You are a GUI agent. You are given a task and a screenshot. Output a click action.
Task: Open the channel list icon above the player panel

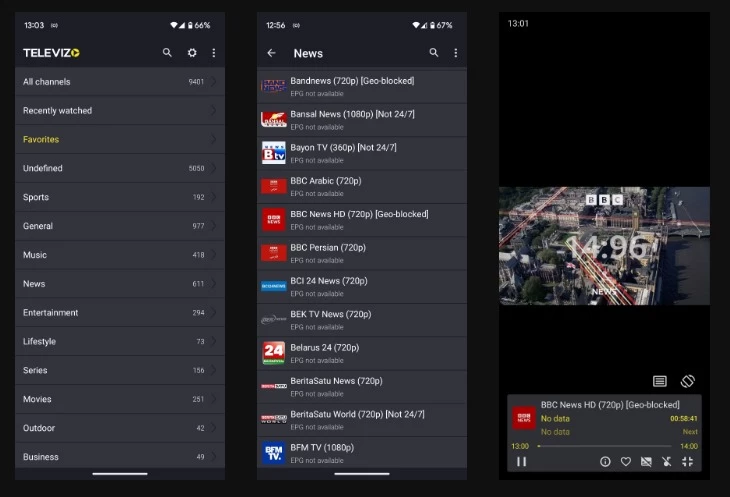(660, 381)
